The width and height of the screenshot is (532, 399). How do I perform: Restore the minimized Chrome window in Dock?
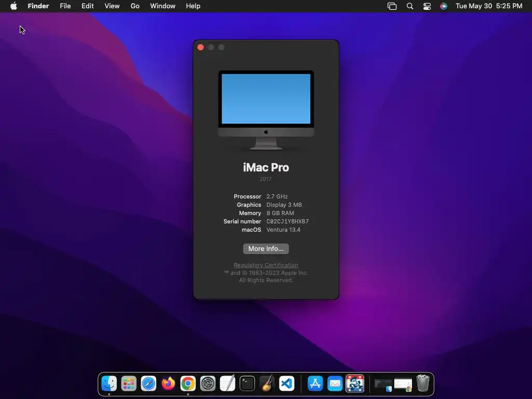pos(403,385)
